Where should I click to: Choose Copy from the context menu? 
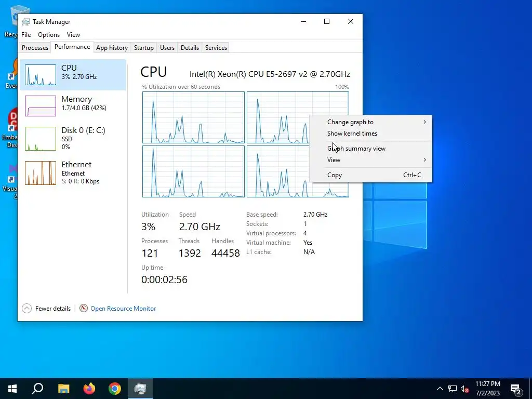(x=371, y=175)
